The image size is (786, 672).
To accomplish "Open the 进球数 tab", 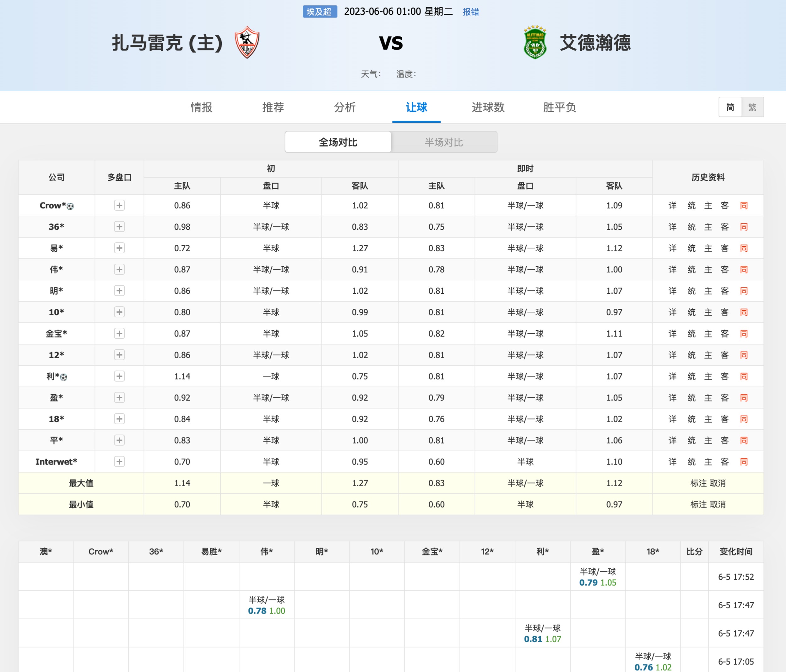I will coord(488,107).
